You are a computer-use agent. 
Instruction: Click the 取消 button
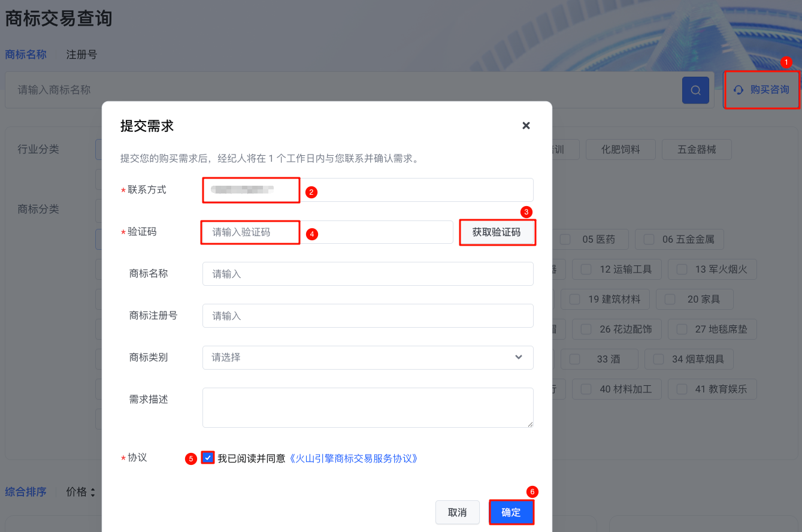[458, 513]
